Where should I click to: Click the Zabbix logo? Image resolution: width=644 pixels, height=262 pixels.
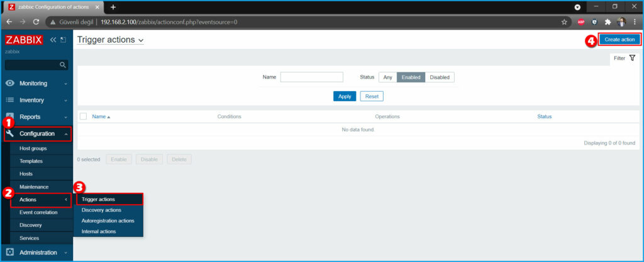[x=24, y=40]
